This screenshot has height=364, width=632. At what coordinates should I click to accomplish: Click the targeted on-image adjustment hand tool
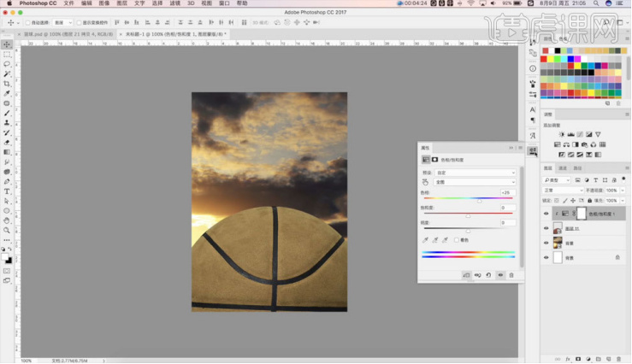[x=426, y=182]
